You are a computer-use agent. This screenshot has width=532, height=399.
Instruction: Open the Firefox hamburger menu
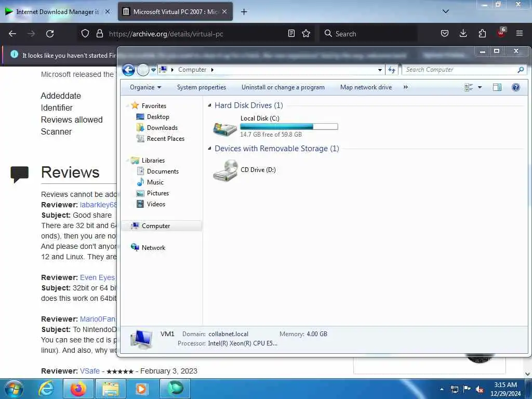pyautogui.click(x=520, y=33)
